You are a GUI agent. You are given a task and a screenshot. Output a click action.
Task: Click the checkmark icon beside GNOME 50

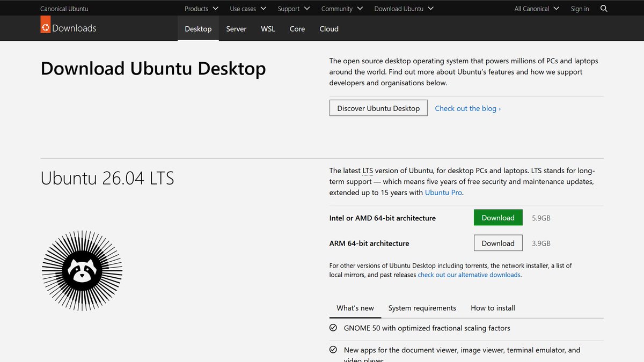(333, 328)
